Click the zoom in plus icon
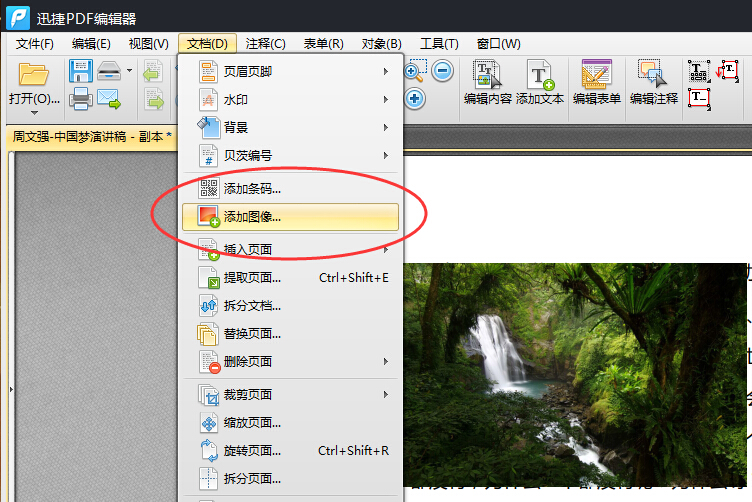Viewport: 752px width, 502px height. pyautogui.click(x=414, y=99)
